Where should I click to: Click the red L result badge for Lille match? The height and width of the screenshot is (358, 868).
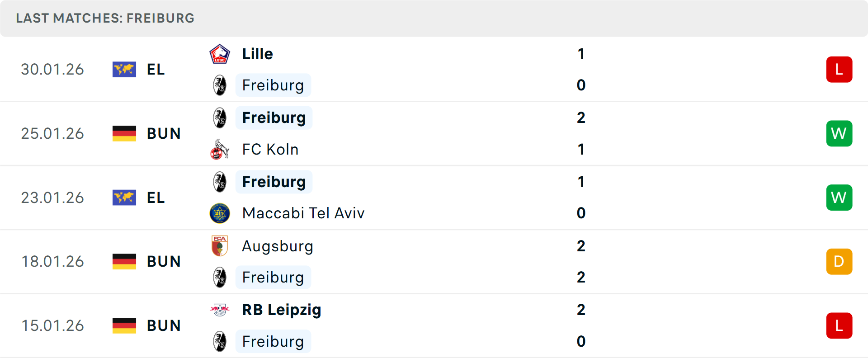(839, 69)
